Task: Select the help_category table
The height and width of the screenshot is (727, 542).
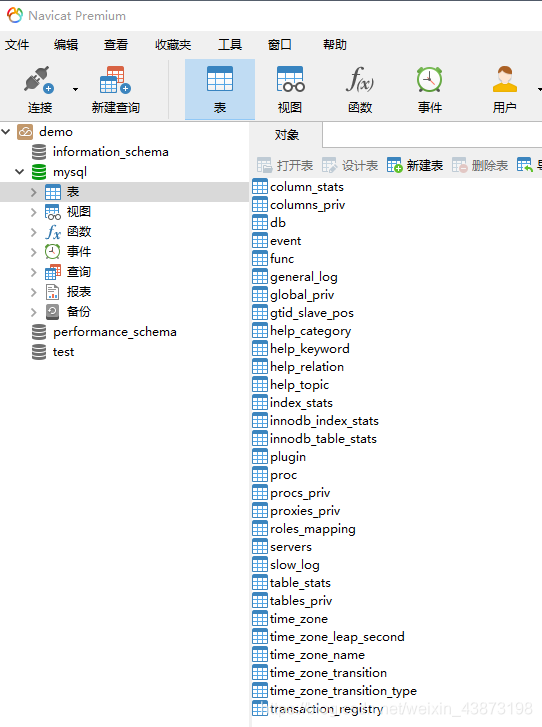Action: 302,331
